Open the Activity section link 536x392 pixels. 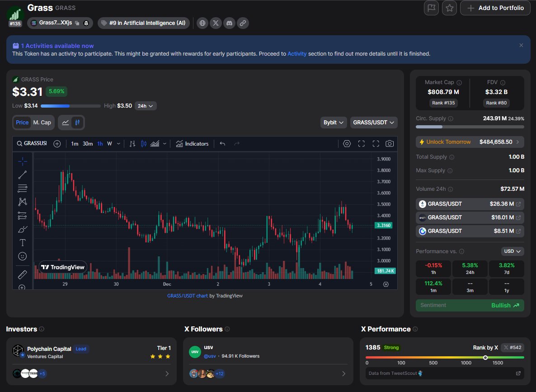297,54
